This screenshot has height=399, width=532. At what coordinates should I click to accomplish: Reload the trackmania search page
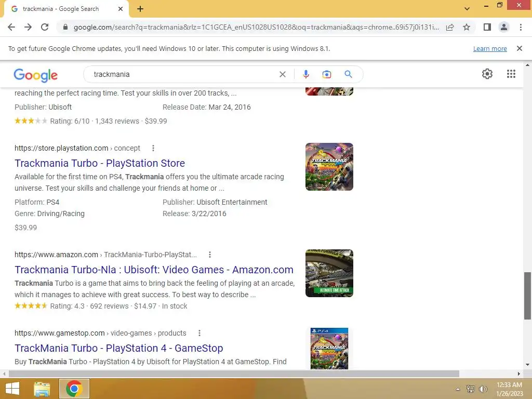click(x=45, y=27)
